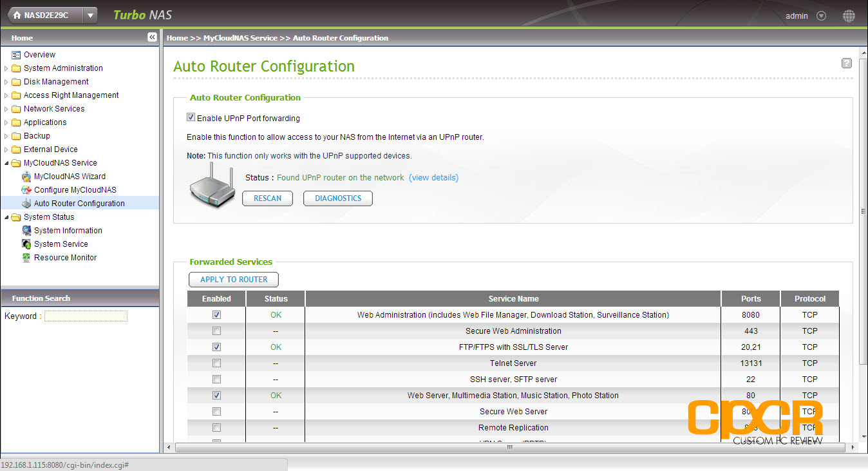Uncheck the Web Administration service checkbox
The image size is (868, 471).
coord(216,315)
